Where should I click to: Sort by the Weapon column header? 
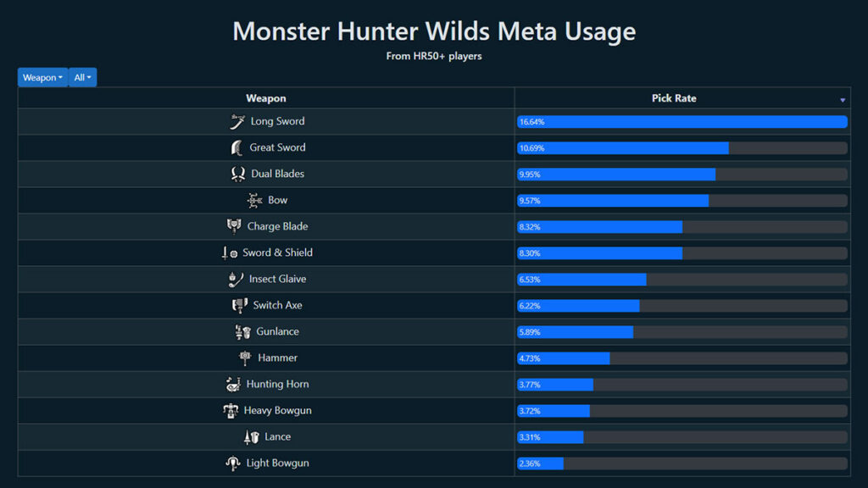tap(266, 98)
